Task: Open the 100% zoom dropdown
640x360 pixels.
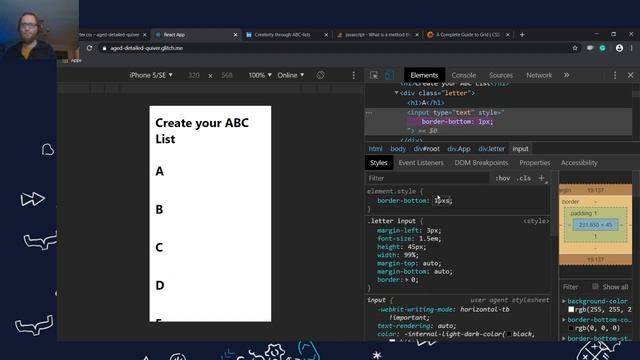Action: [x=260, y=75]
